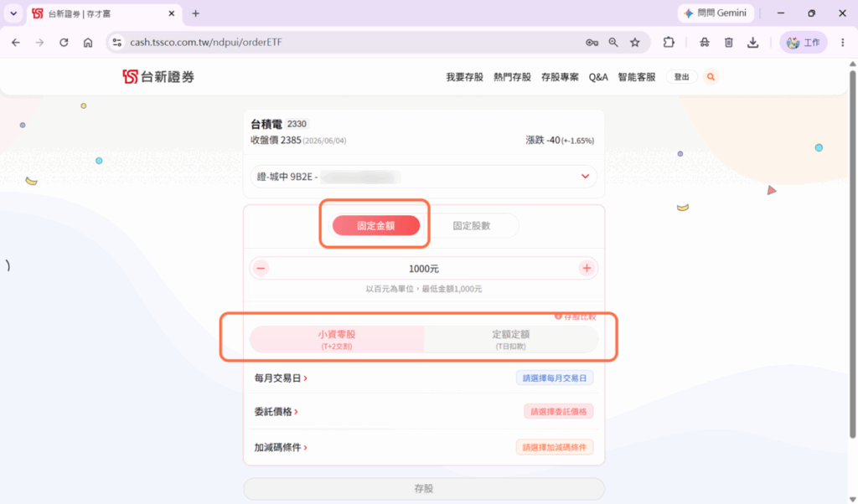Viewport: 858px width, 504px height.
Task: Click the 登出 logout button
Action: click(681, 77)
